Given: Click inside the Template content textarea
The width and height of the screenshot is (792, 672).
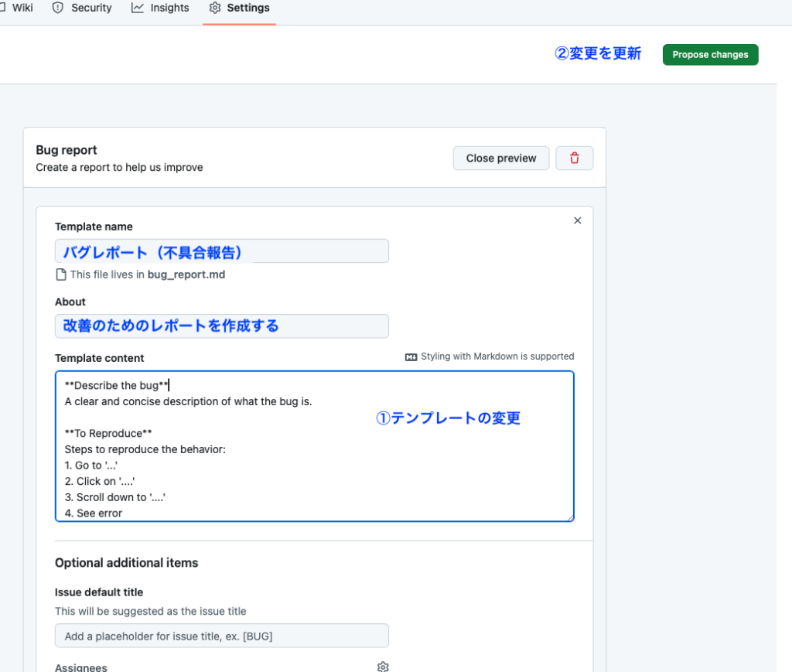Looking at the screenshot, I should click(314, 446).
